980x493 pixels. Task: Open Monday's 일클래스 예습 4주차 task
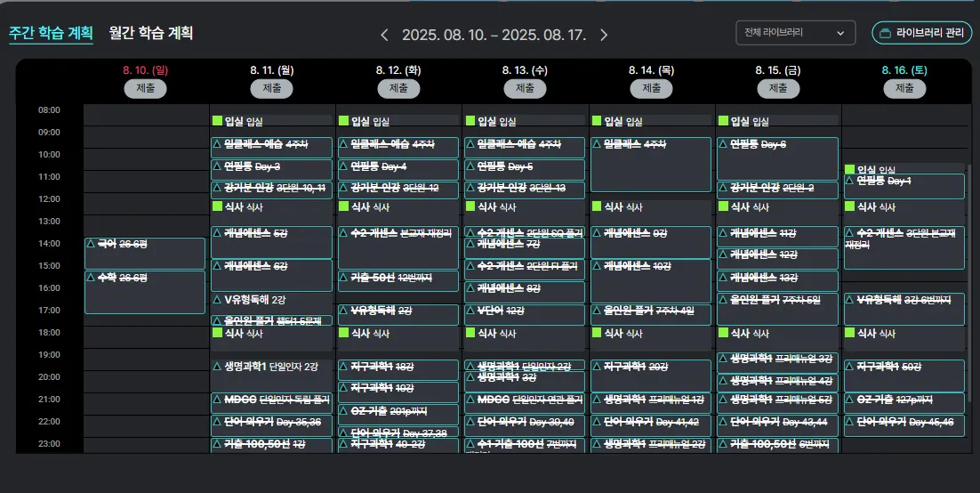click(272, 147)
